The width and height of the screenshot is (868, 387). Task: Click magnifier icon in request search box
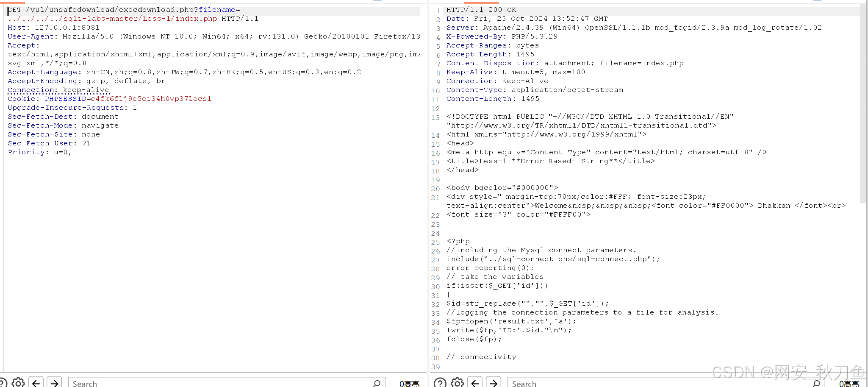pyautogui.click(x=377, y=383)
